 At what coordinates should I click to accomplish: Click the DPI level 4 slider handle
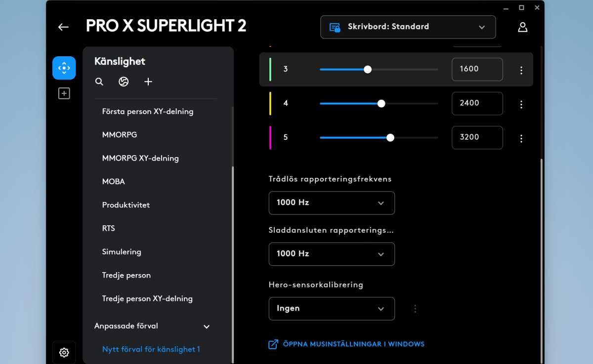tap(381, 104)
